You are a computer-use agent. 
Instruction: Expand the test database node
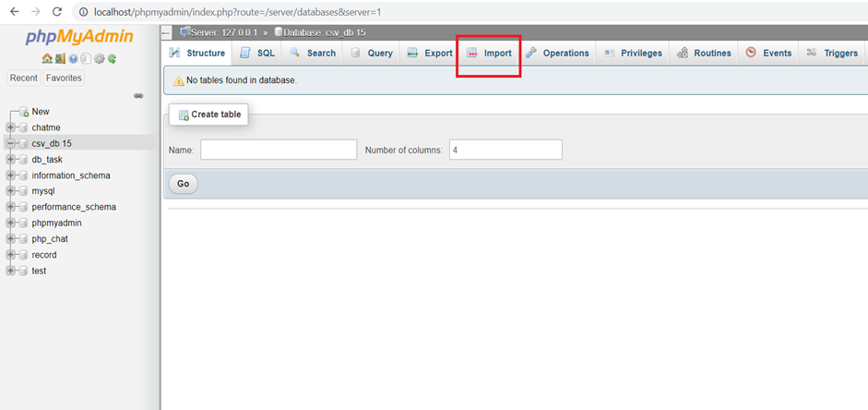(x=10, y=271)
